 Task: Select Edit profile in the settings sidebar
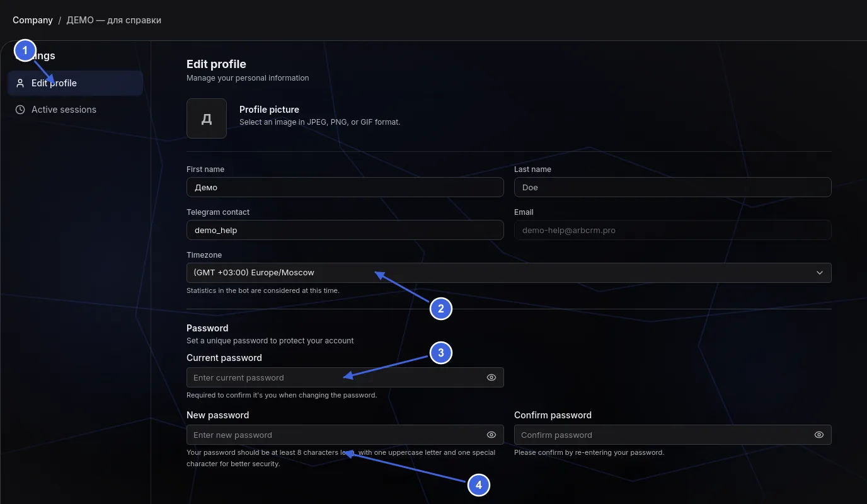click(x=75, y=83)
